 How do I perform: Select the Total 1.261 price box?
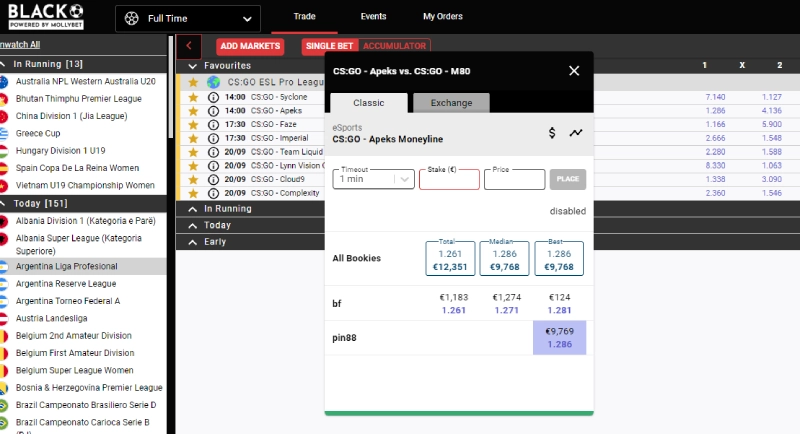tap(450, 259)
